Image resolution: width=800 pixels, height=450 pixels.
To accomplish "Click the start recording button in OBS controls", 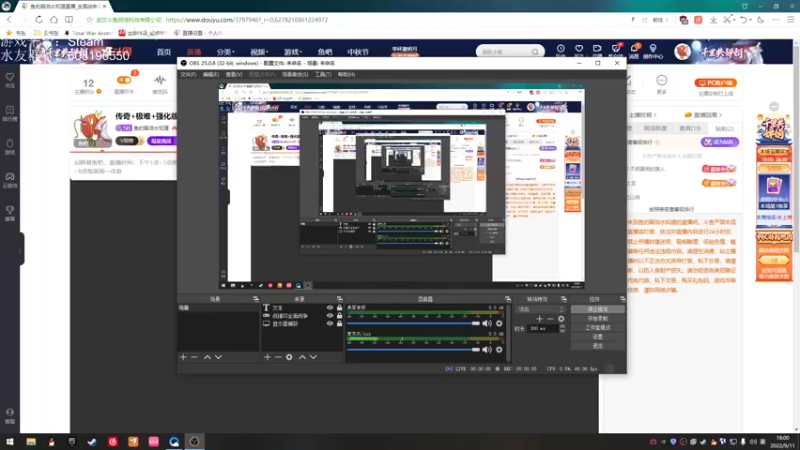I will coord(597,318).
